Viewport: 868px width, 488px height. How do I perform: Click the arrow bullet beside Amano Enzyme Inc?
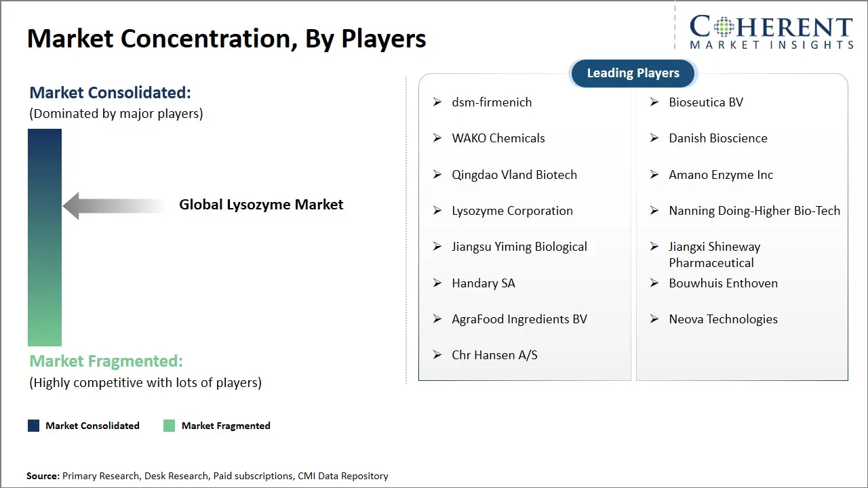[654, 175]
